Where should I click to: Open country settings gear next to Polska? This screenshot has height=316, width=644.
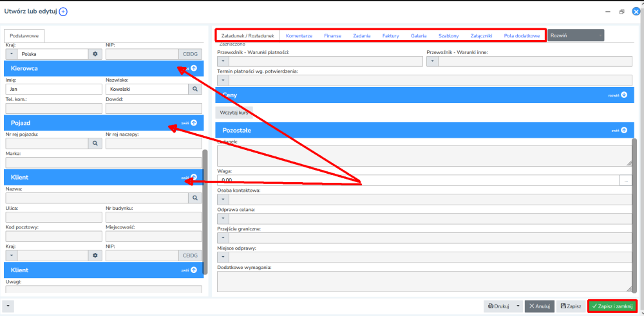click(x=95, y=54)
